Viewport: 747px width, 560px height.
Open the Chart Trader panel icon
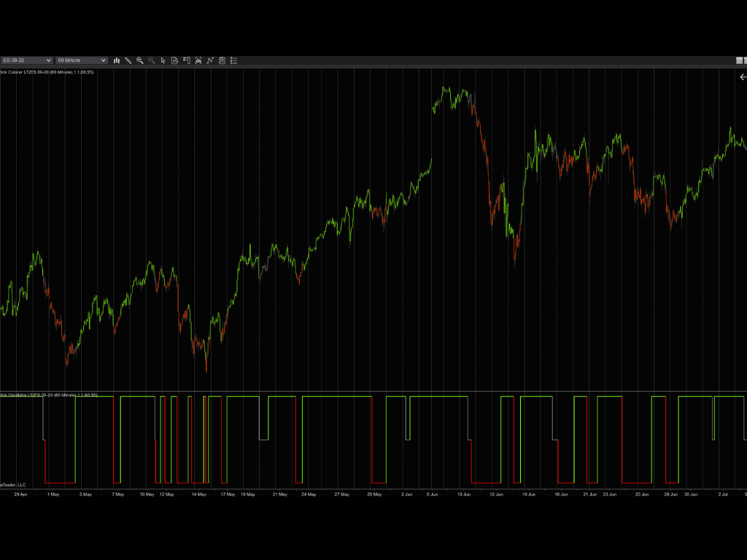tap(187, 61)
